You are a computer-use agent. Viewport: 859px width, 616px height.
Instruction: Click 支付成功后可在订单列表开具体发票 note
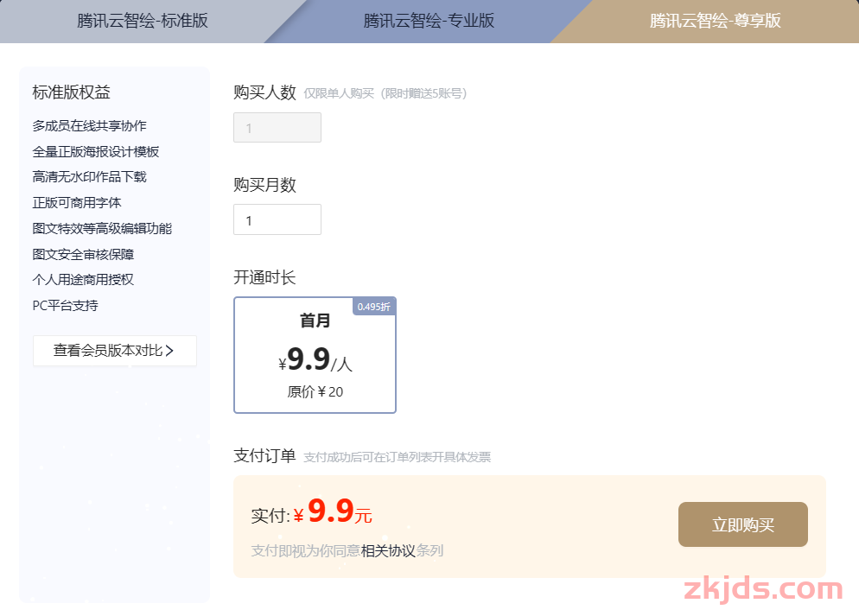coord(398,457)
